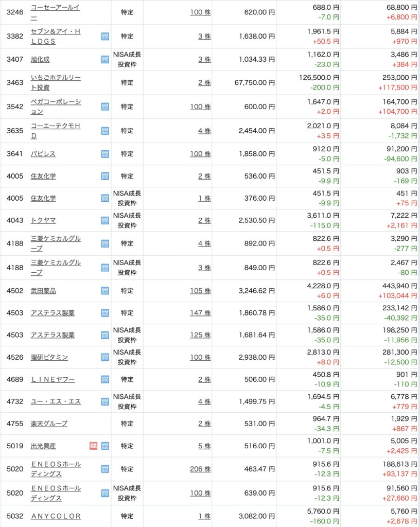Open the calendar icon next to パピレス
Screen dimensions: 420x527
[x=105, y=154]
